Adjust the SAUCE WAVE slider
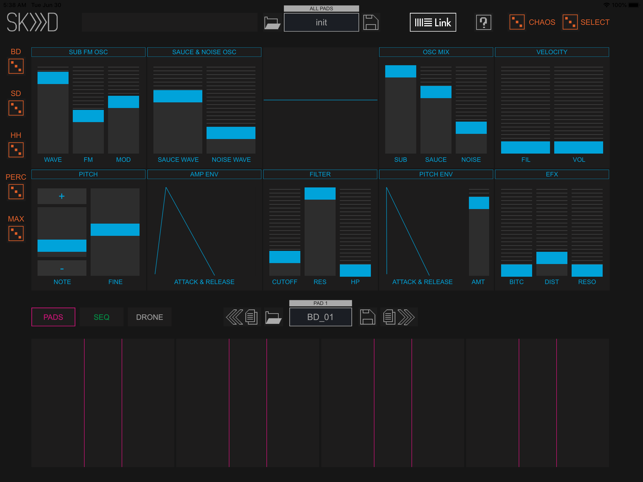 [x=178, y=109]
